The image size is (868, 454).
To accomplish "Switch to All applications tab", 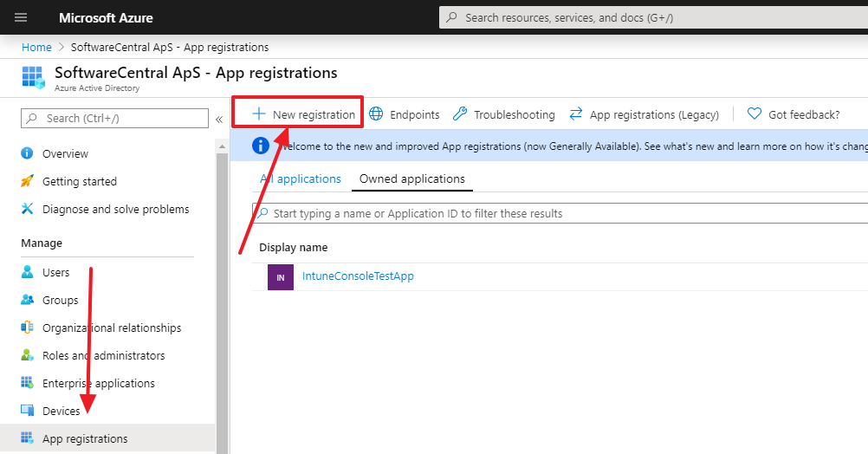I will coord(301,178).
